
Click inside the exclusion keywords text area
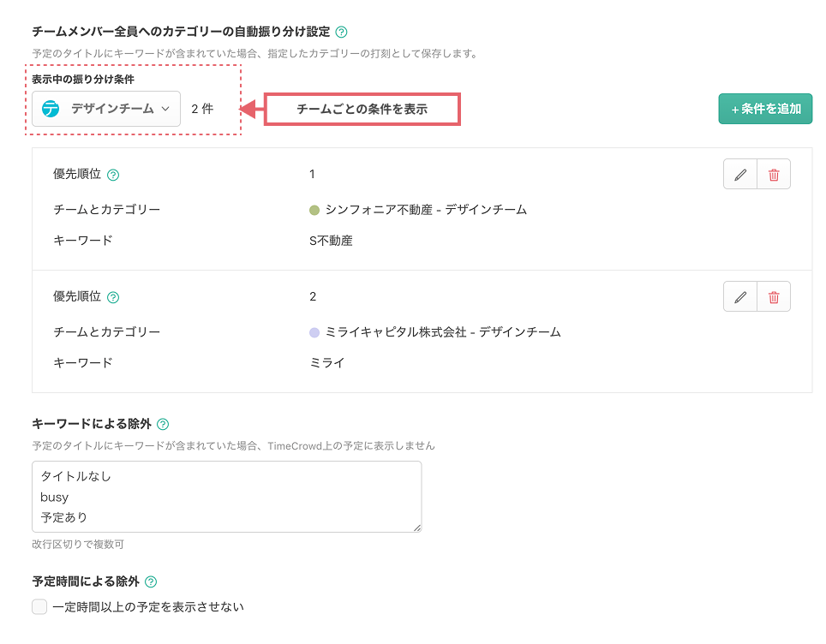pos(226,497)
